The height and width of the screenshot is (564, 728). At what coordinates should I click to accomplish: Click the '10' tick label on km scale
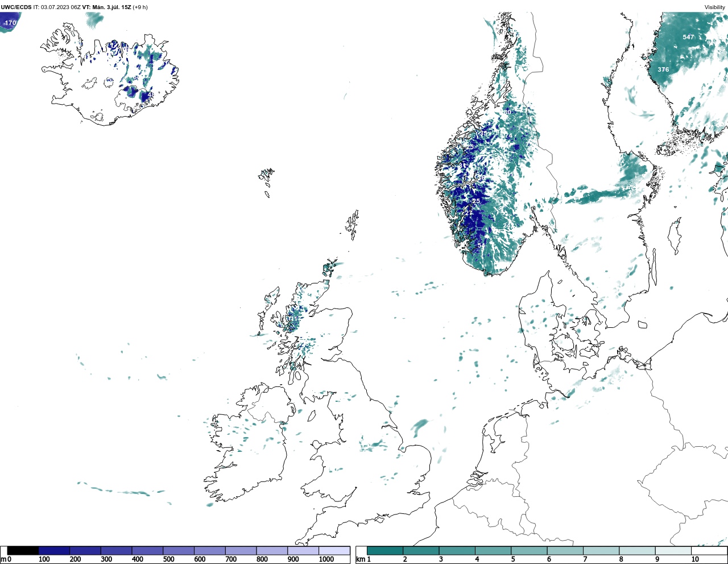click(695, 559)
